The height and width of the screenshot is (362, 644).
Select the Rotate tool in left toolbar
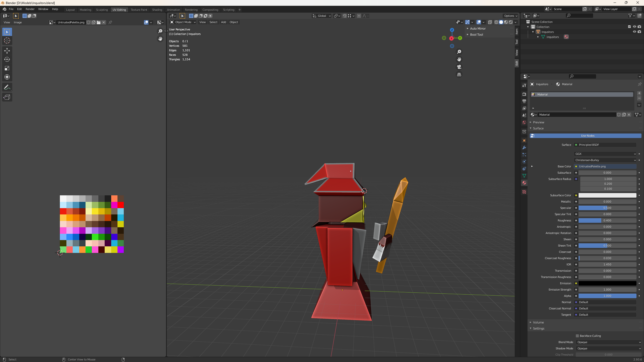pos(7,60)
